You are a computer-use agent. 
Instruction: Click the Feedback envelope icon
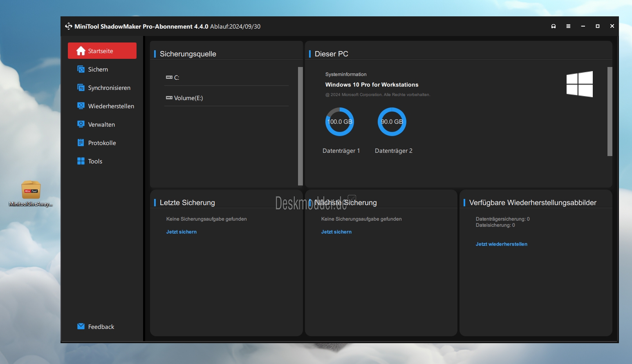click(x=81, y=326)
